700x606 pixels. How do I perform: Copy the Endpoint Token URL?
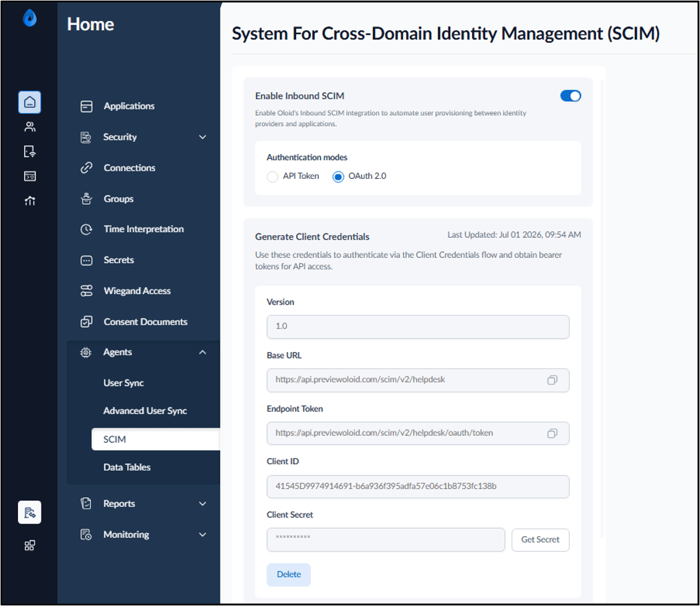click(552, 433)
